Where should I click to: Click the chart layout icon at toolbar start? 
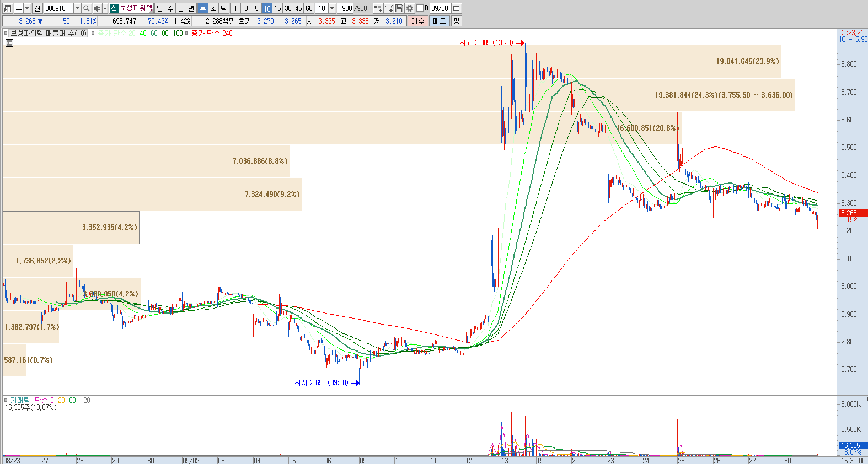(x=8, y=8)
